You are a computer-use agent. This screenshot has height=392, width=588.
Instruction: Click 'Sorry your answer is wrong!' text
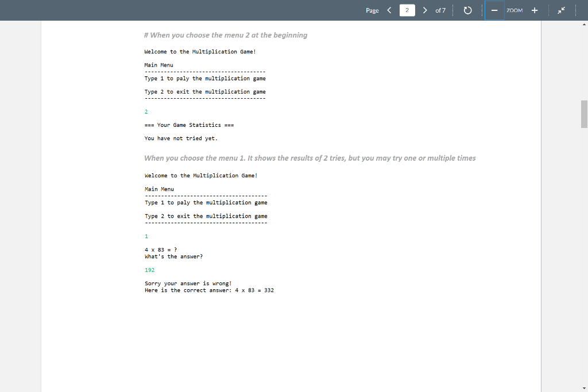coord(188,284)
